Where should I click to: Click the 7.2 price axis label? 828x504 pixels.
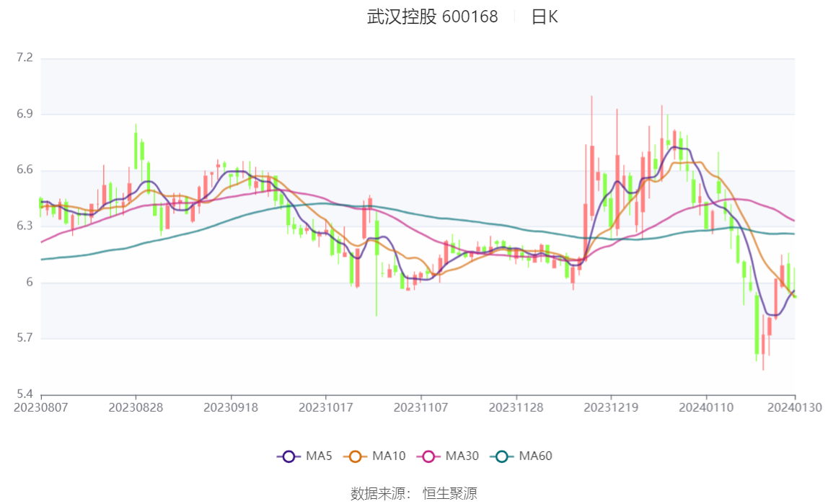click(25, 58)
